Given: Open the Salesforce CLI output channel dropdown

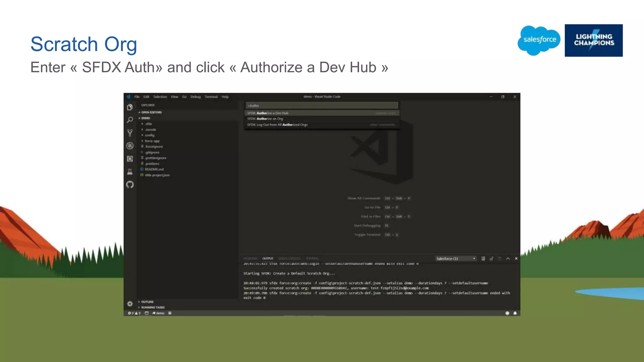Looking at the screenshot, I should [456, 259].
